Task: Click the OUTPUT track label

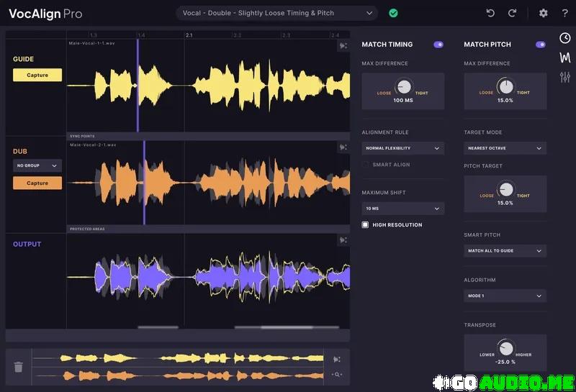Action: tap(27, 244)
